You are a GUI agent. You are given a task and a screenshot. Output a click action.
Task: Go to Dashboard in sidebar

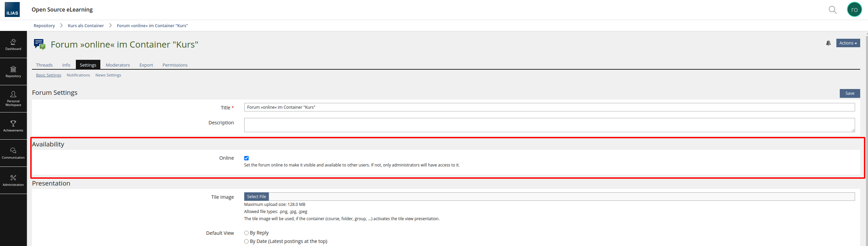tap(13, 45)
